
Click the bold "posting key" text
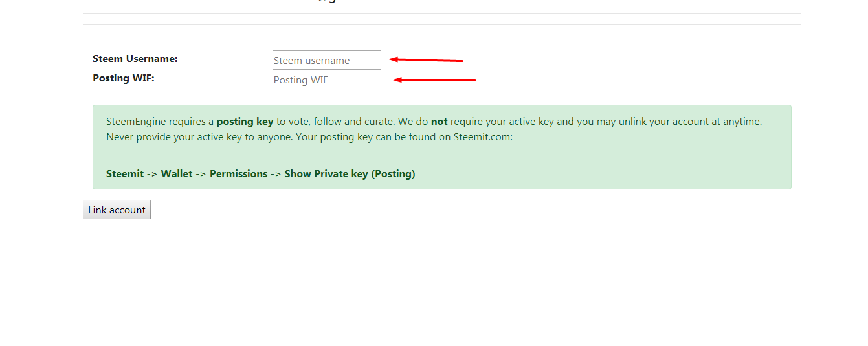245,121
